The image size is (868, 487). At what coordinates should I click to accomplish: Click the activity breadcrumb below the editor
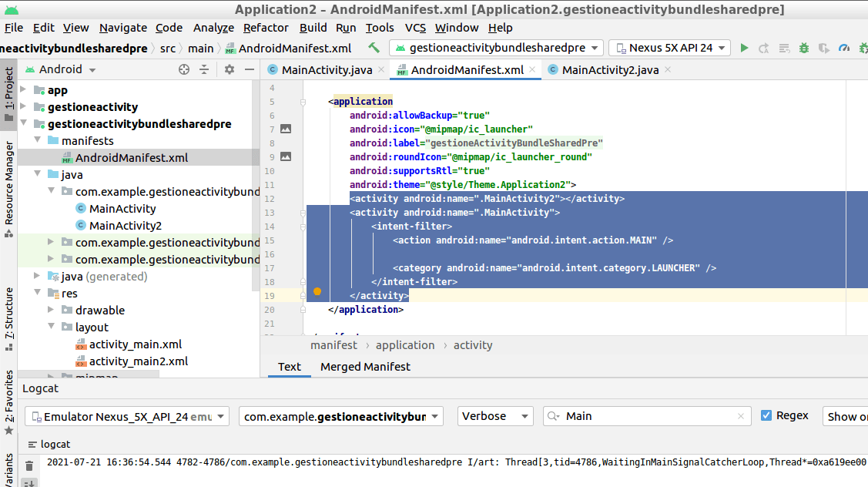tap(473, 345)
